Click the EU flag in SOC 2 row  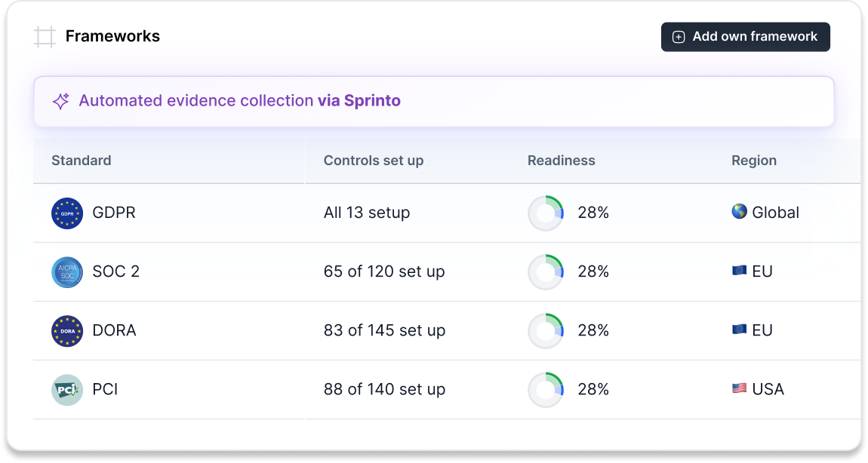coord(739,271)
